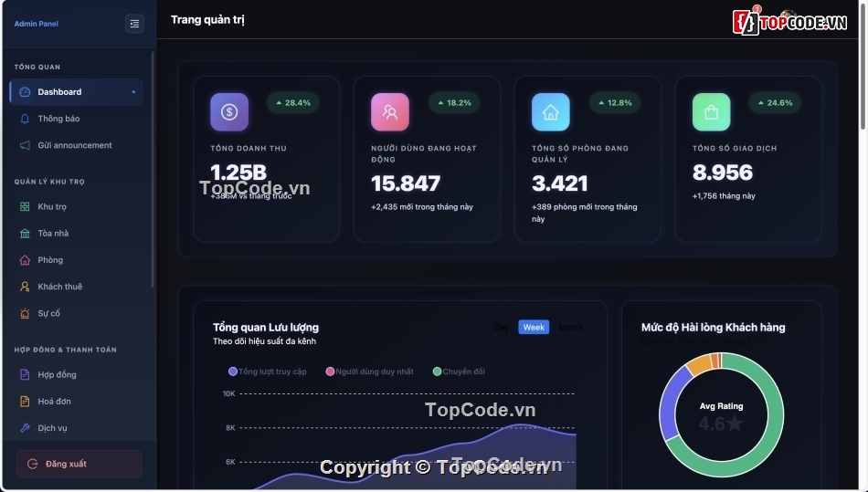This screenshot has height=492, width=868.
Task: Click the 28.4% growth badge
Action: click(293, 103)
